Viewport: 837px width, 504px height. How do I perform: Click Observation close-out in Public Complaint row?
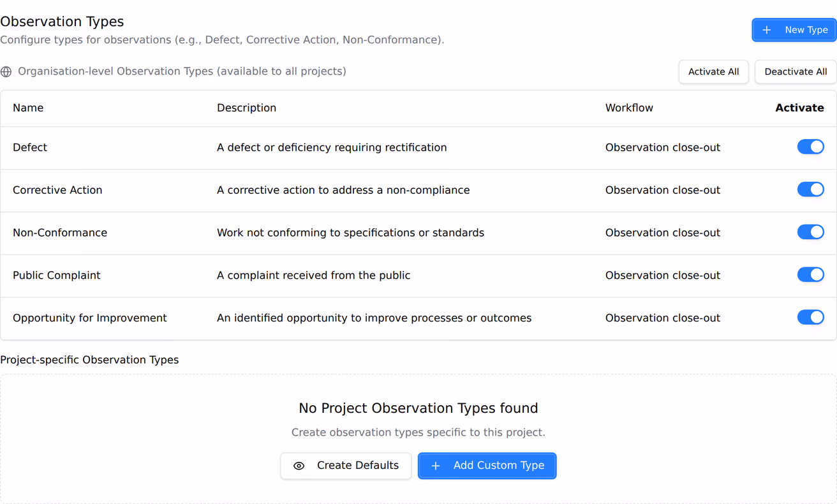[663, 276]
